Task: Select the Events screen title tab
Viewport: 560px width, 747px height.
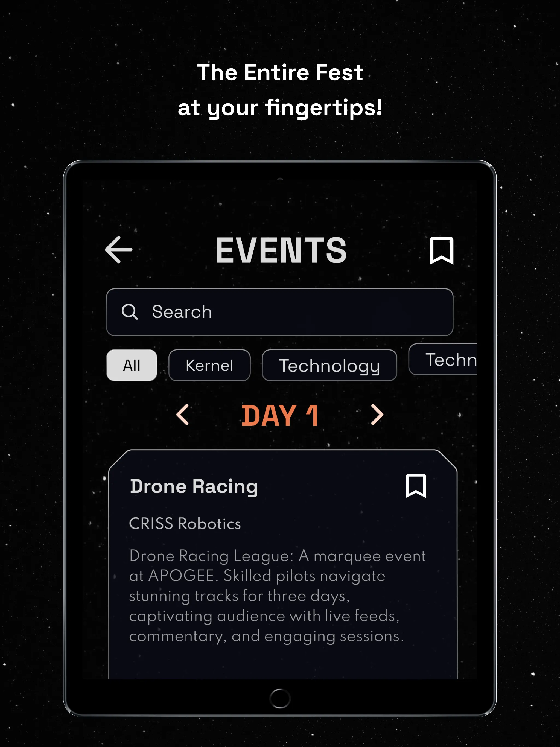Action: 280,249
